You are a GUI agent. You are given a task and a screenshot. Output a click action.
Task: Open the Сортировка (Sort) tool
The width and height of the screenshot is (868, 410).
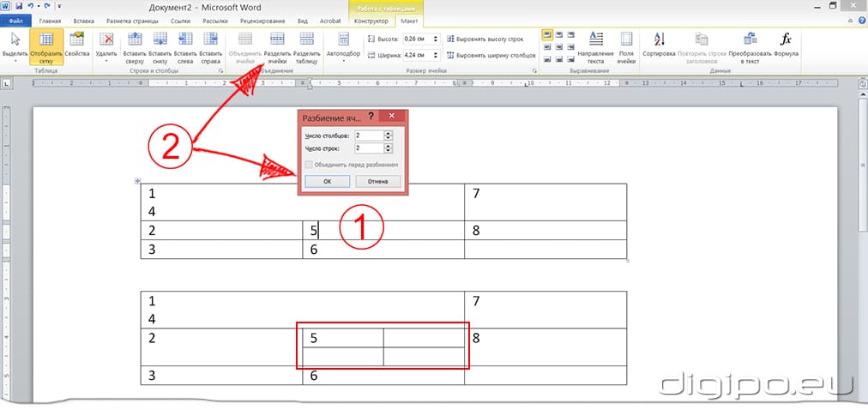pyautogui.click(x=659, y=41)
